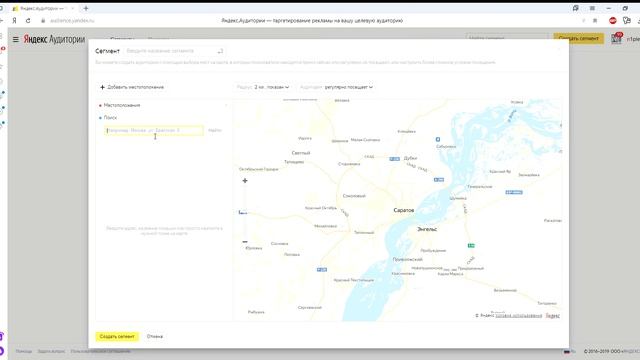Click the browser reload button
This screenshot has width=640, height=360.
pyautogui.click(x=28, y=20)
